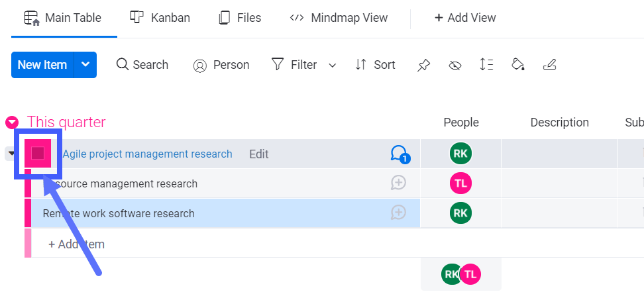The width and height of the screenshot is (644, 302).
Task: Open updates bubble for Agile project management research
Action: (399, 154)
